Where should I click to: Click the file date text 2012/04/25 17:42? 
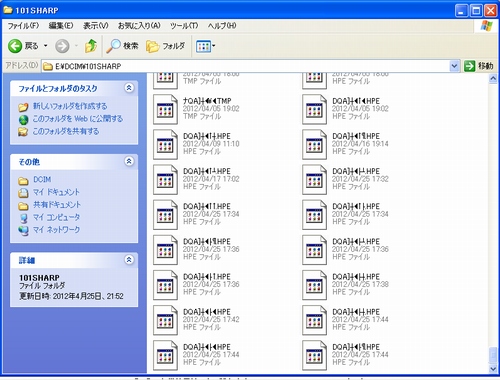211,319
